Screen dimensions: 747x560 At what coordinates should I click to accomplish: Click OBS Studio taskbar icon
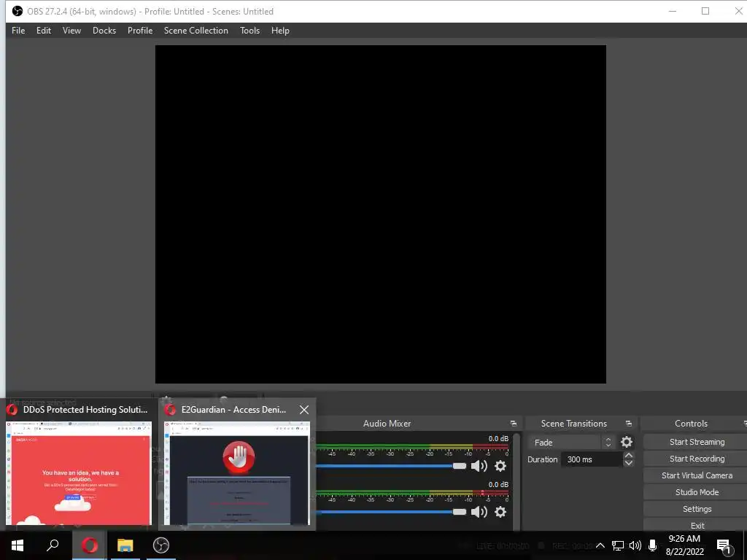pyautogui.click(x=161, y=545)
